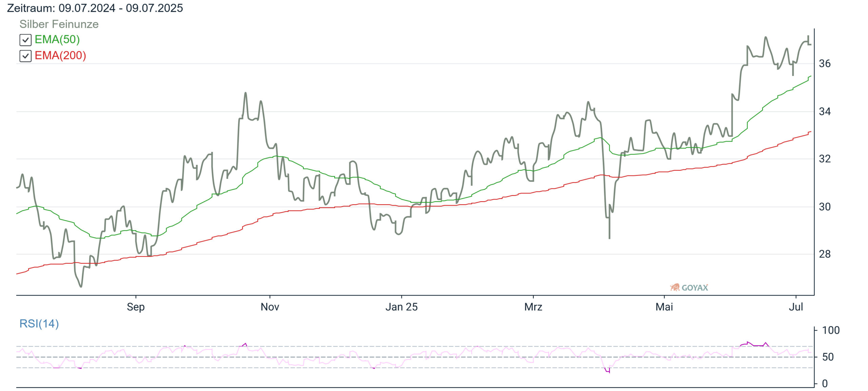868x391 pixels.
Task: Click the Zeitraum date range header text
Action: point(95,8)
